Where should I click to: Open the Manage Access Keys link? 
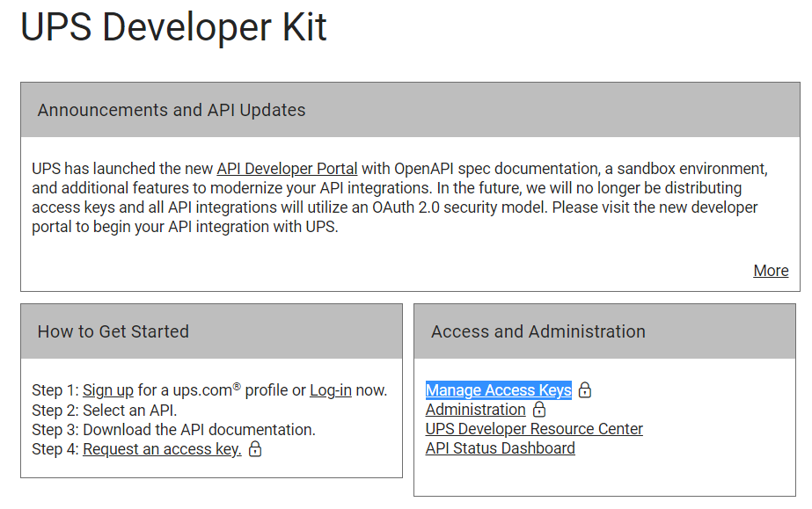click(x=498, y=390)
